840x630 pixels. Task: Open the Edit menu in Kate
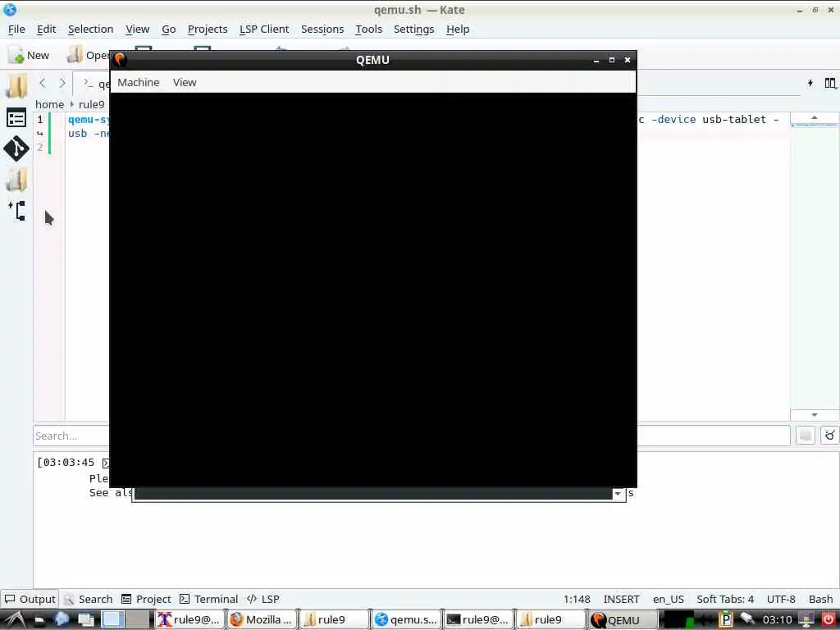click(46, 29)
